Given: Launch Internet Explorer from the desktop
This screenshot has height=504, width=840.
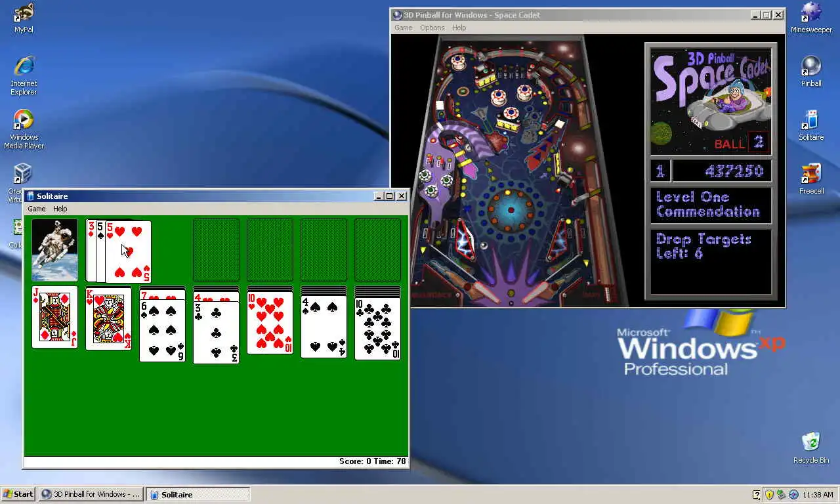Looking at the screenshot, I should tap(24, 75).
